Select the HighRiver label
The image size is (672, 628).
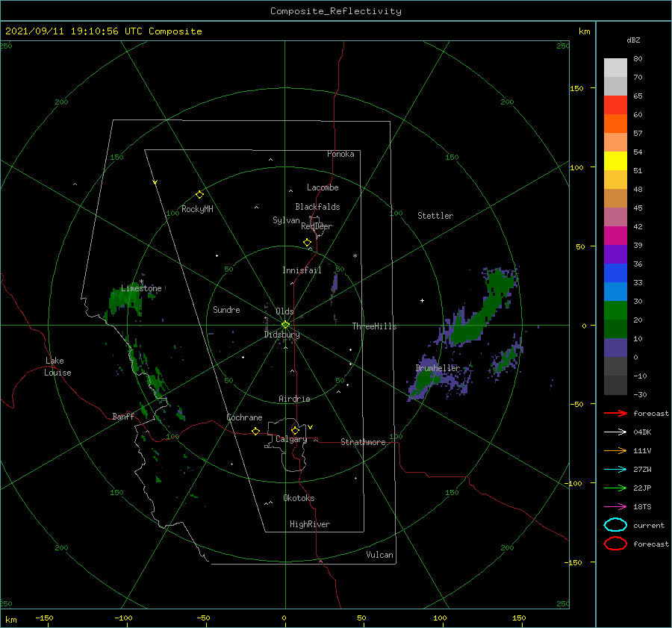coord(309,524)
